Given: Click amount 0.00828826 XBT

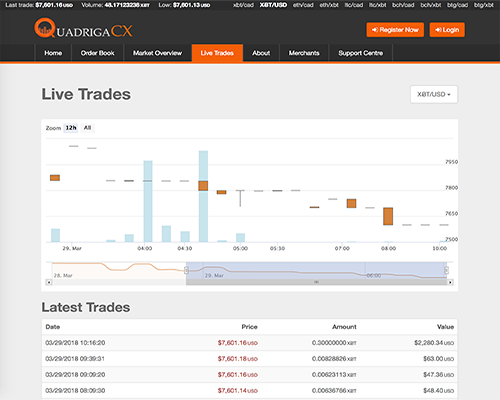Looking at the screenshot, I should pos(334,359).
